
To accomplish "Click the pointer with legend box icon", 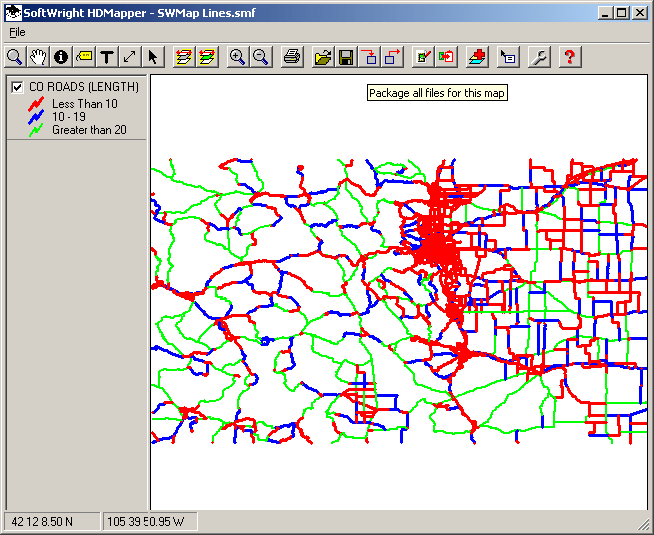I will click(508, 57).
